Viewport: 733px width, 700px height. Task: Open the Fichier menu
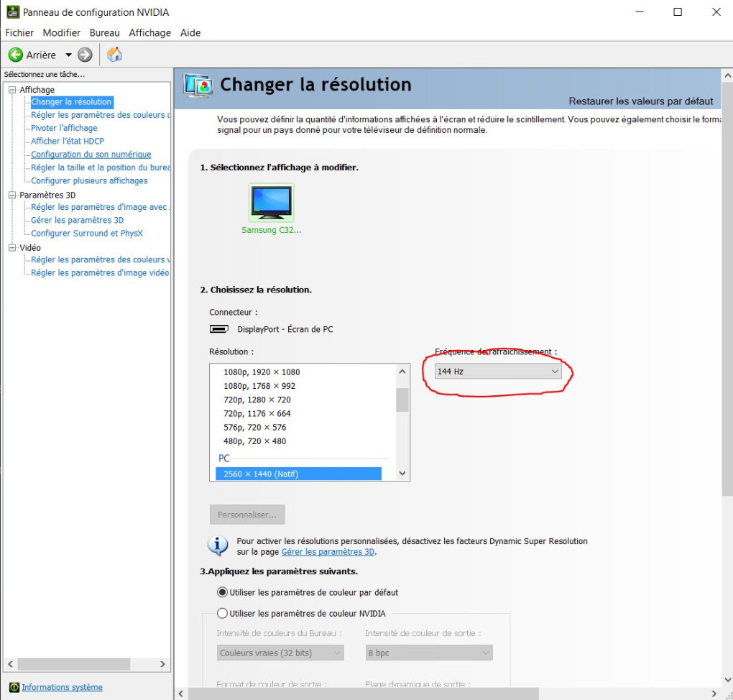click(19, 33)
